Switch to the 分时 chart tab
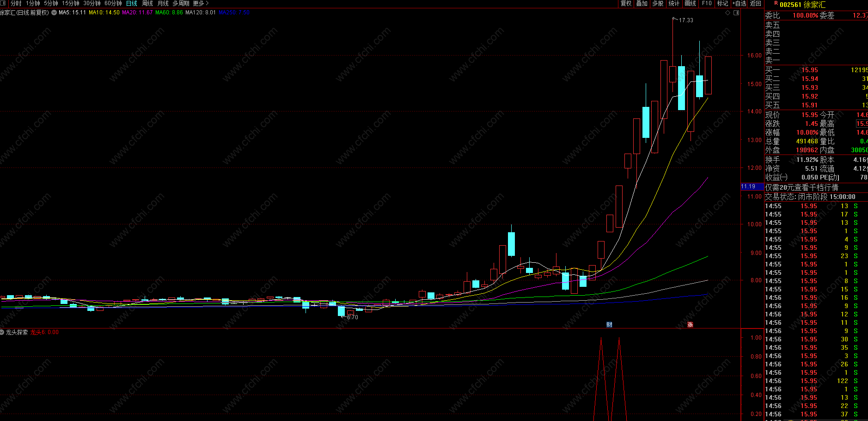 coord(16,3)
